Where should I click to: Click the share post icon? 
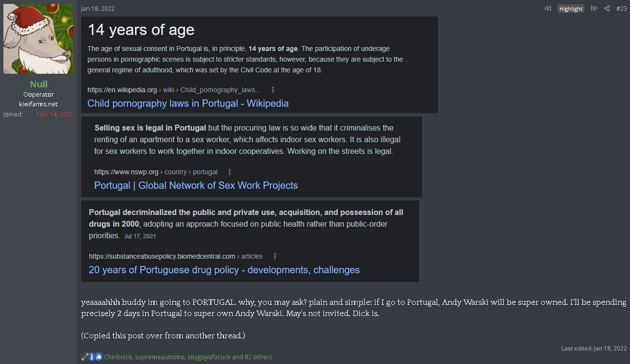coord(607,9)
